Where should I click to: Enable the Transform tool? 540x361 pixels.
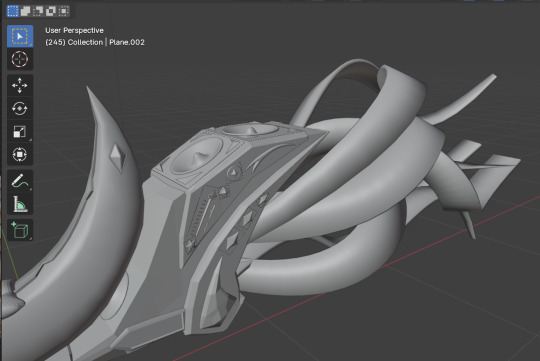(x=20, y=154)
